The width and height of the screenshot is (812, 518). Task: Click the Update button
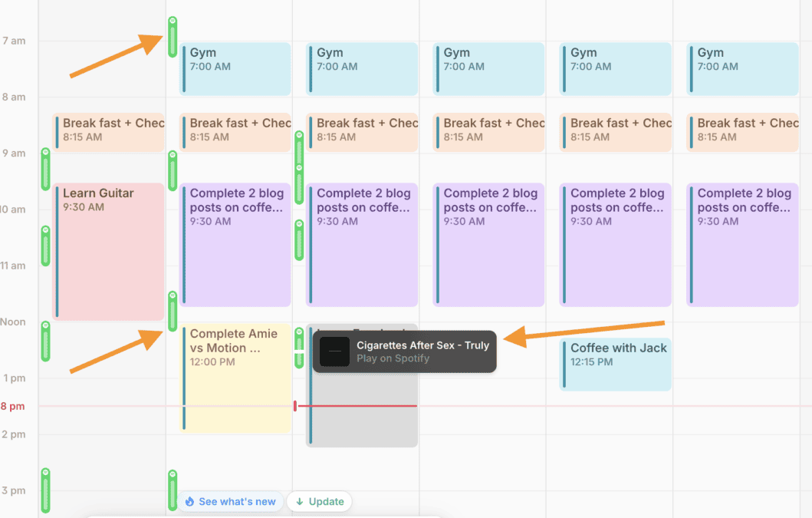[x=321, y=501]
